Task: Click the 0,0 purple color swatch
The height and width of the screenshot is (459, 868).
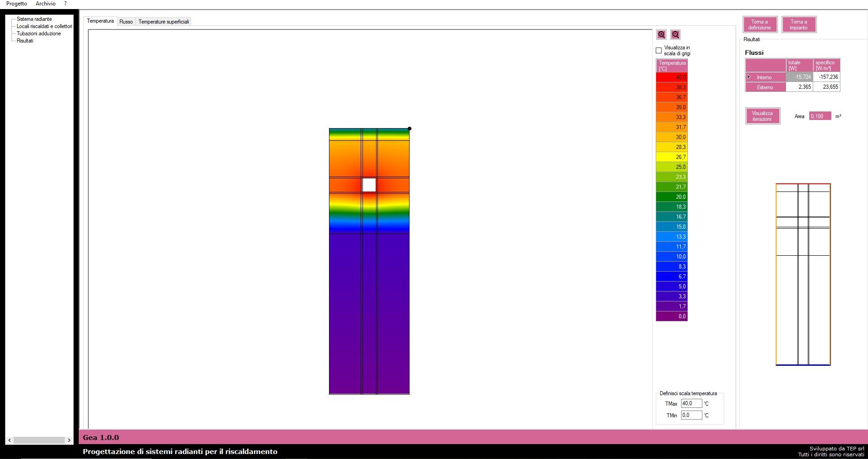Action: [x=672, y=316]
